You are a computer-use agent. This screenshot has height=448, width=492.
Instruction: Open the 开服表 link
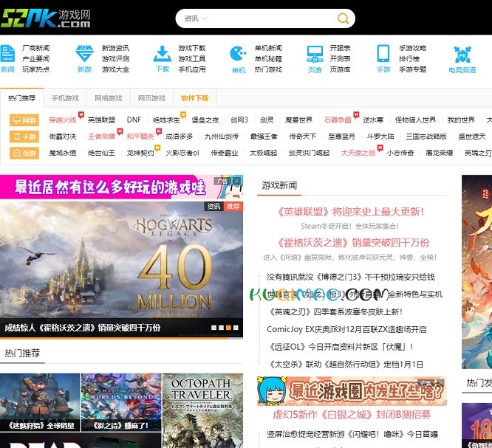coord(340,48)
